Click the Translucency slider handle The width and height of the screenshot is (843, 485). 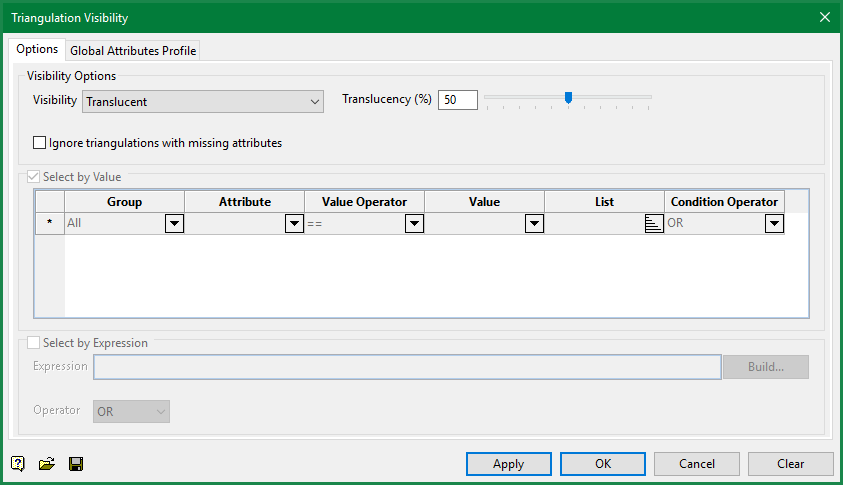click(568, 98)
